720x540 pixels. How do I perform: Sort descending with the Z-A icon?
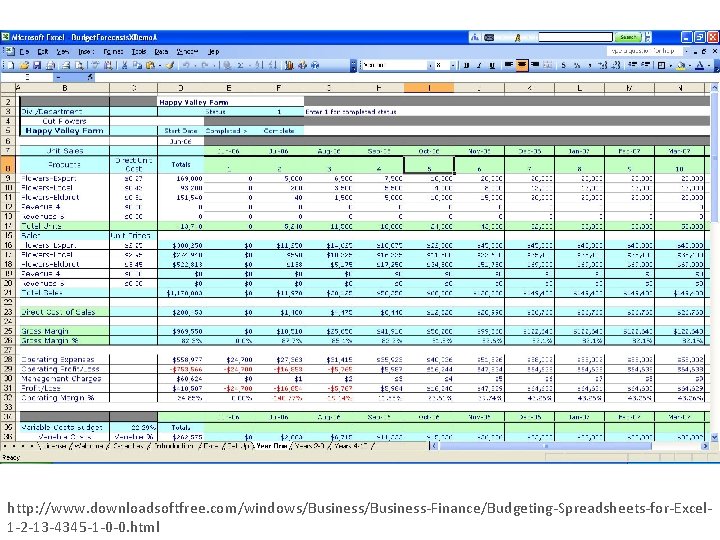coord(273,66)
